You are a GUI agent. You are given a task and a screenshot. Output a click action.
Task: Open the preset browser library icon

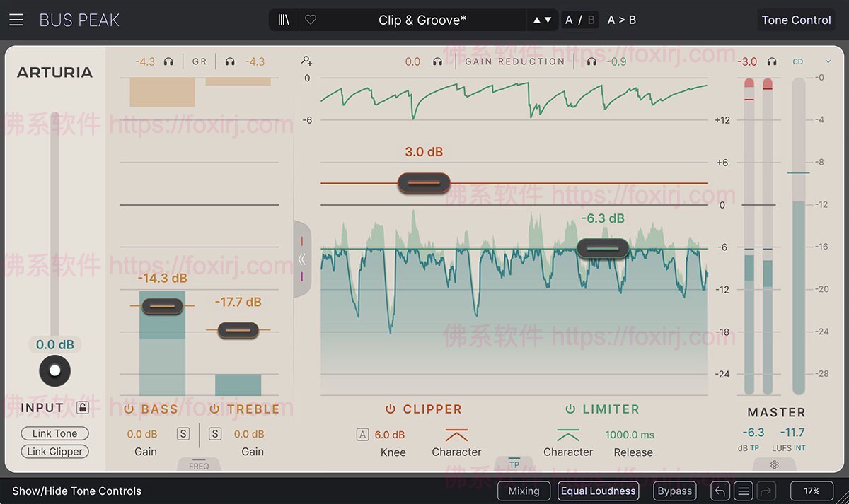[x=284, y=20]
